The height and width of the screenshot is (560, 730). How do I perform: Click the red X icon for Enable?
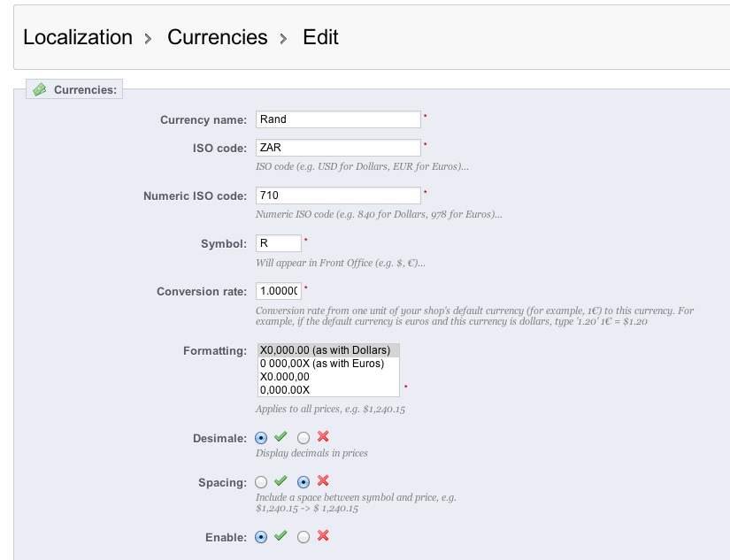click(323, 536)
